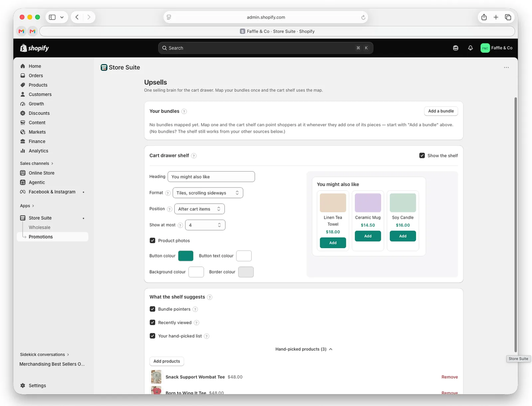Uncheck the Product photos checkbox
The height and width of the screenshot is (406, 532).
point(152,241)
